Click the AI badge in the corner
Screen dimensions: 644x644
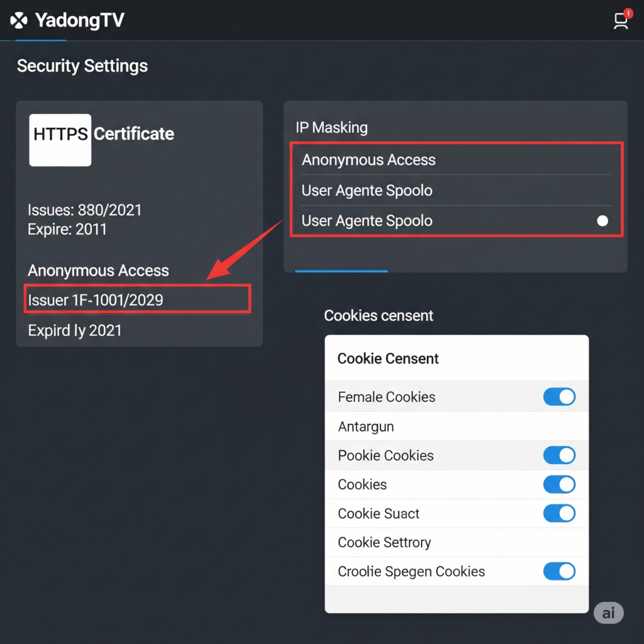pyautogui.click(x=608, y=613)
